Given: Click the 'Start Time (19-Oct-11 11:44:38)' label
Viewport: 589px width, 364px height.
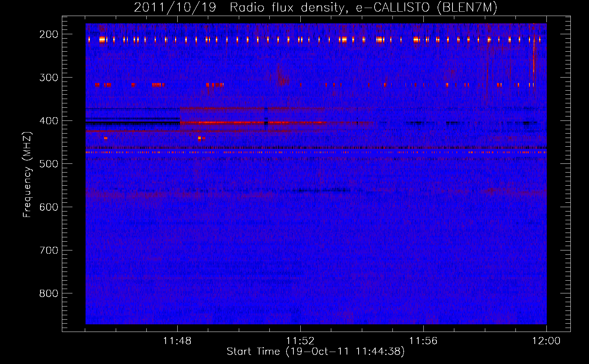Looking at the screenshot, I should coord(316,352).
